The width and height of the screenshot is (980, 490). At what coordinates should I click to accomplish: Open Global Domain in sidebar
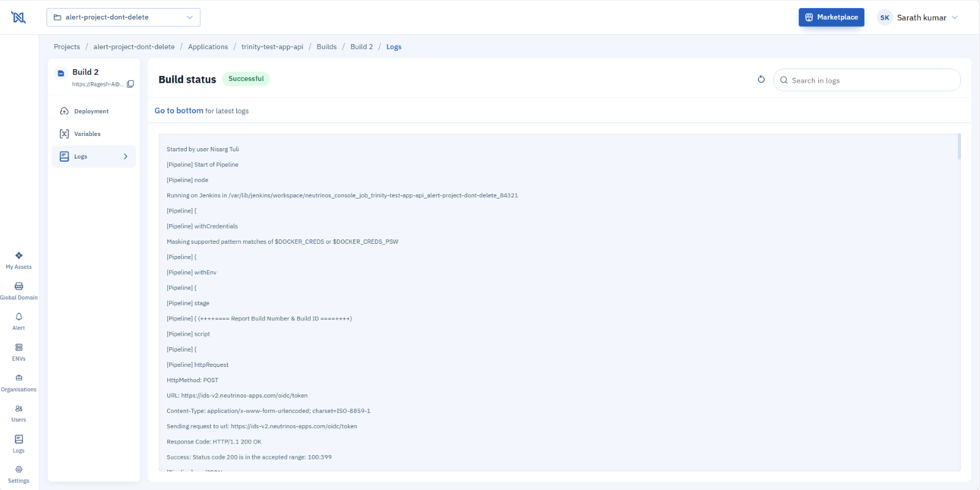pyautogui.click(x=19, y=291)
